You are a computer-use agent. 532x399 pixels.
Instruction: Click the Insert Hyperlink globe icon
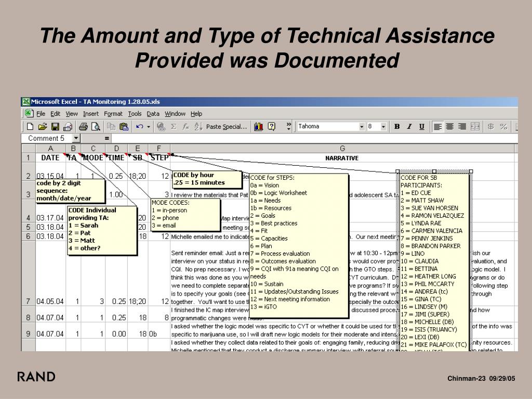pos(161,127)
